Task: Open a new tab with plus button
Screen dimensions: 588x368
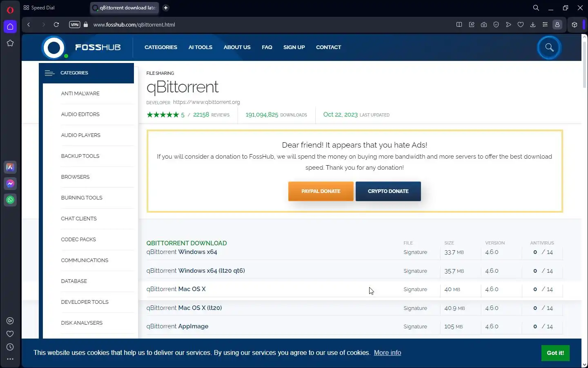Action: [166, 8]
